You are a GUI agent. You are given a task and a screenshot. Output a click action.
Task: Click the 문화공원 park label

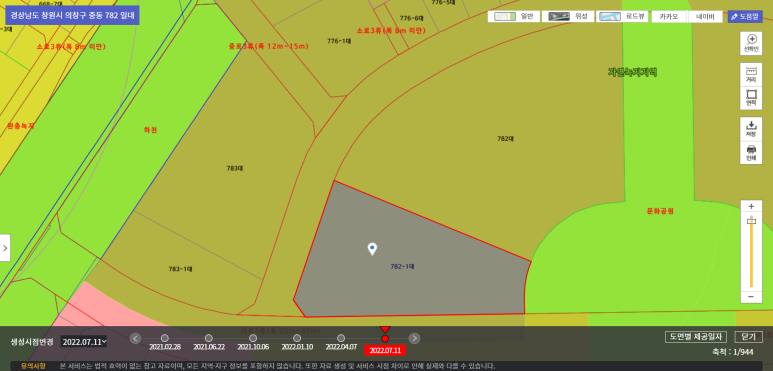pos(660,211)
